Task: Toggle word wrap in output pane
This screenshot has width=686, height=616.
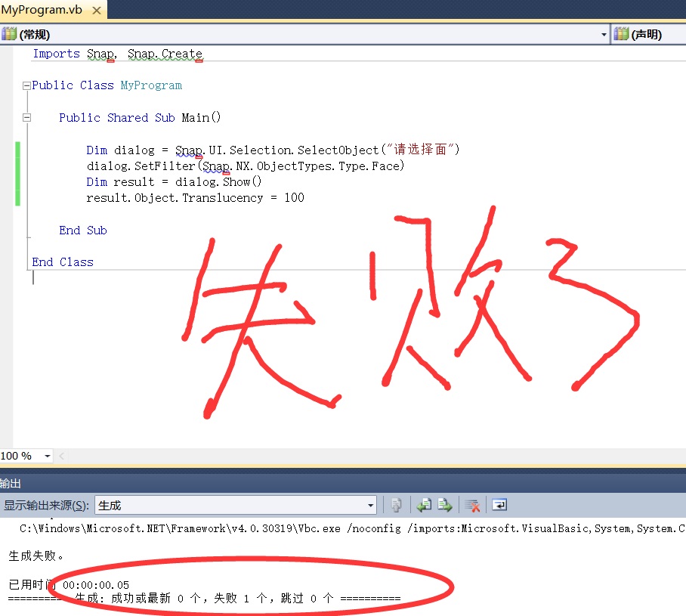Action: tap(499, 506)
